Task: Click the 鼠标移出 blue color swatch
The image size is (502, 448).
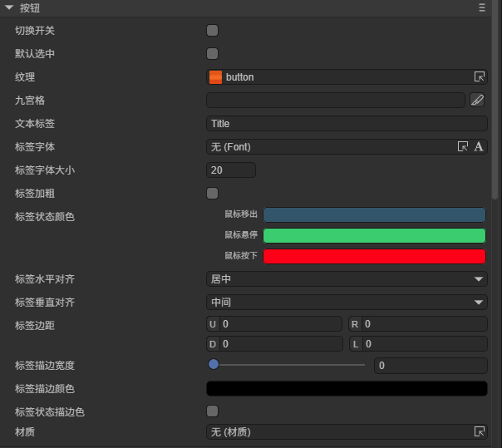Action: (374, 214)
